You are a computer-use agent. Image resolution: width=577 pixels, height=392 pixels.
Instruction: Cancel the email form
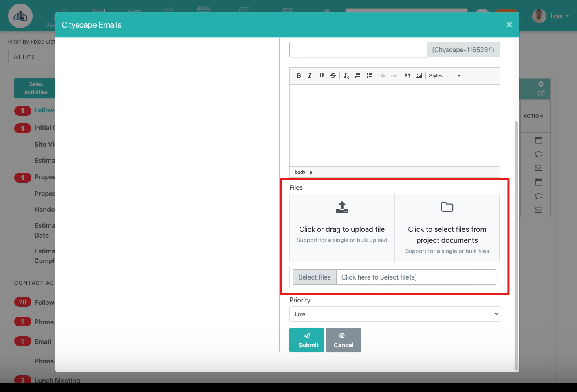[344, 340]
